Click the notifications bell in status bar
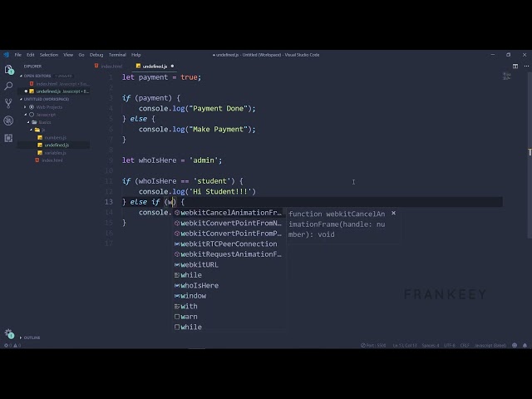The image size is (532, 399). [525, 346]
